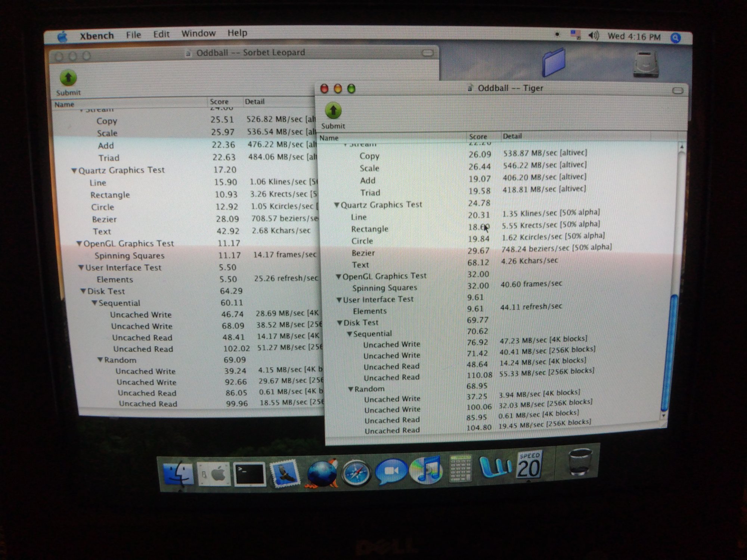Open Spotlight search in menu bar
Image resolution: width=747 pixels, height=560 pixels.
[x=675, y=38]
